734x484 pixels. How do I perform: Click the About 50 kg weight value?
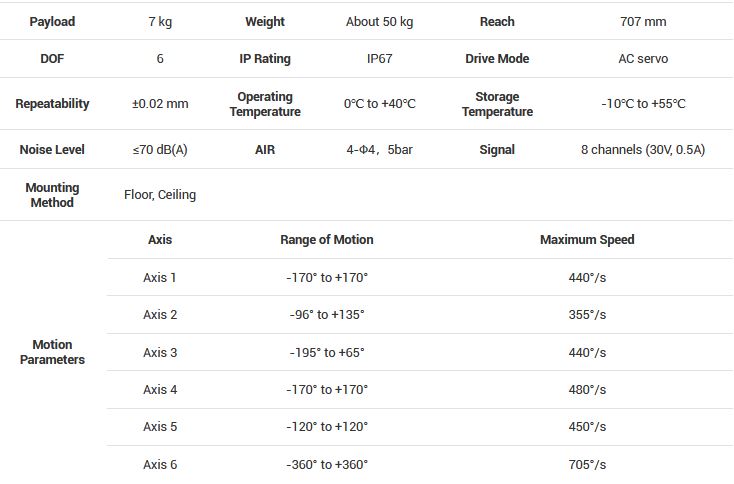(379, 21)
